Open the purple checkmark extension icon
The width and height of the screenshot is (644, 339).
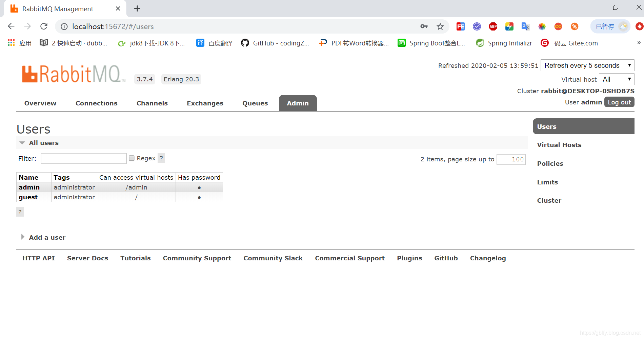point(477,26)
